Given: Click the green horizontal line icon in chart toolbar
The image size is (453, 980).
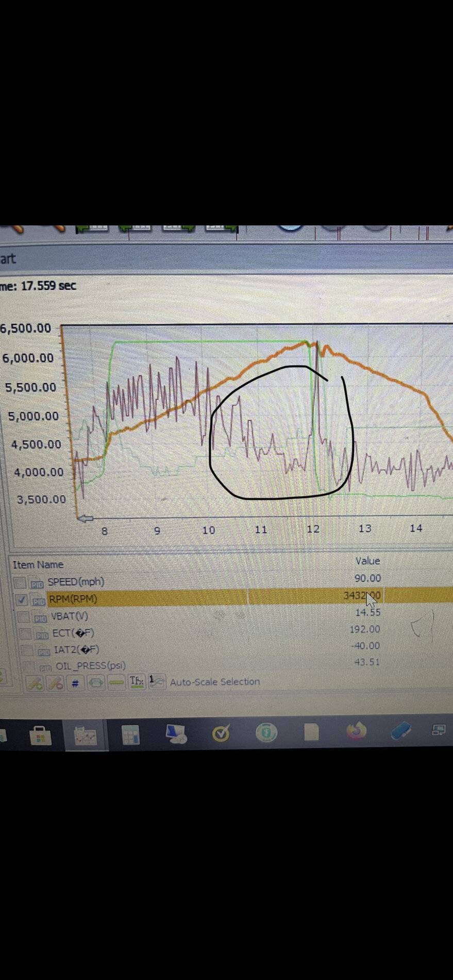Looking at the screenshot, I should (116, 683).
